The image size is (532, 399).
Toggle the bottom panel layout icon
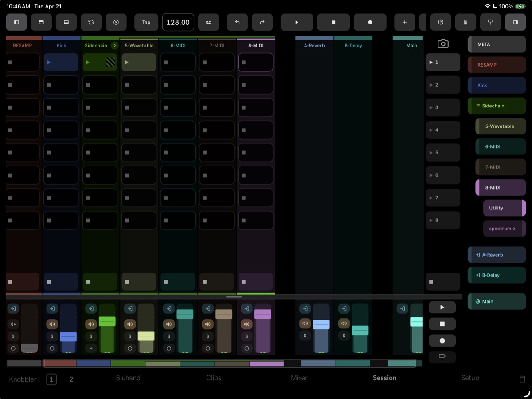click(66, 22)
